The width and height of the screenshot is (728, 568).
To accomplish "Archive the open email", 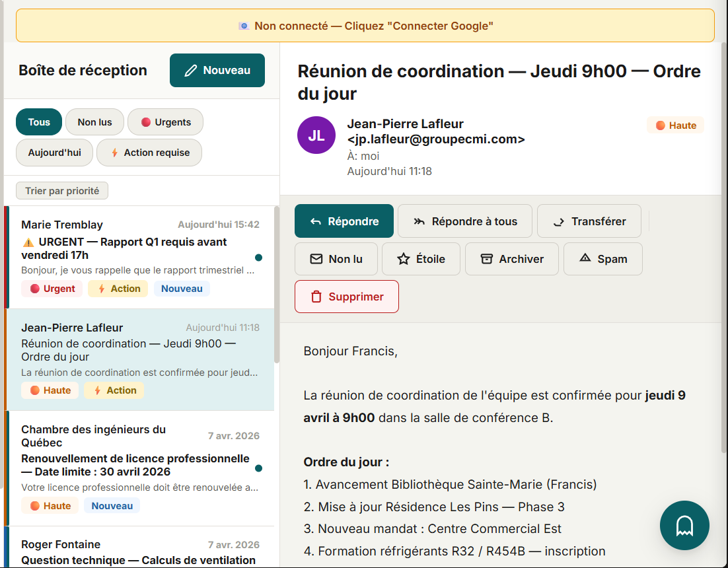I will (511, 259).
